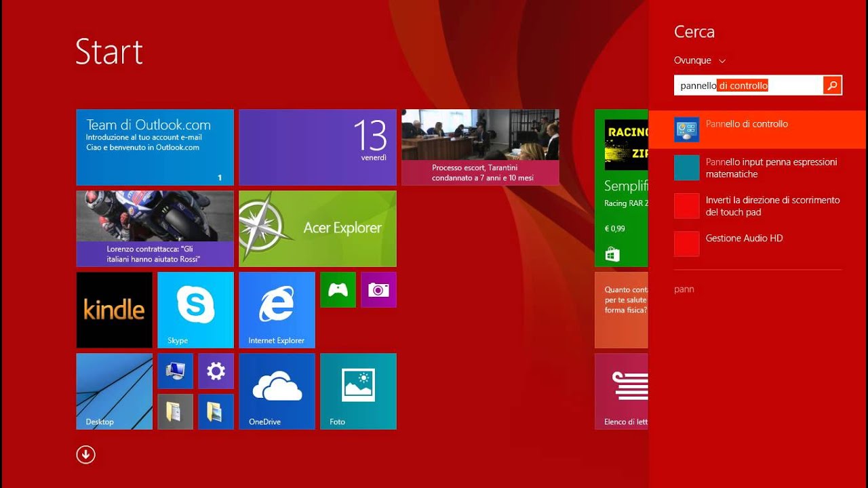Viewport: 868px width, 488px height.
Task: Launch the Acer Explorer tile
Action: [317, 228]
